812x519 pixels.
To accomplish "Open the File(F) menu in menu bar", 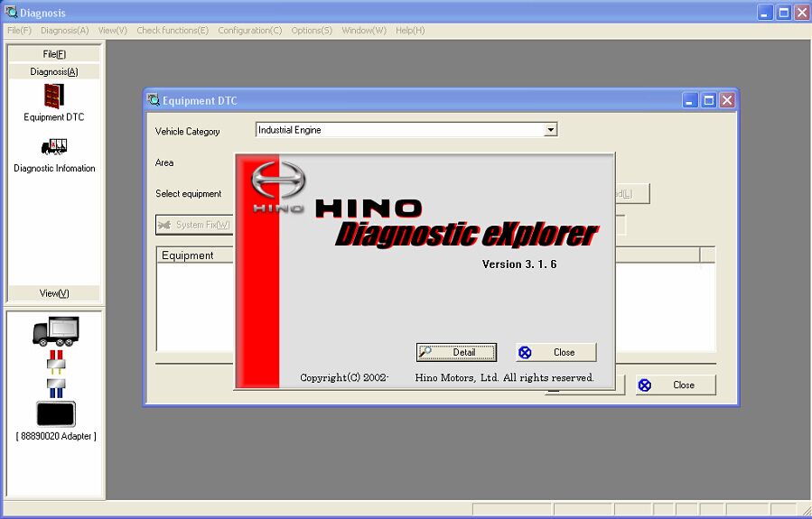I will 19,31.
